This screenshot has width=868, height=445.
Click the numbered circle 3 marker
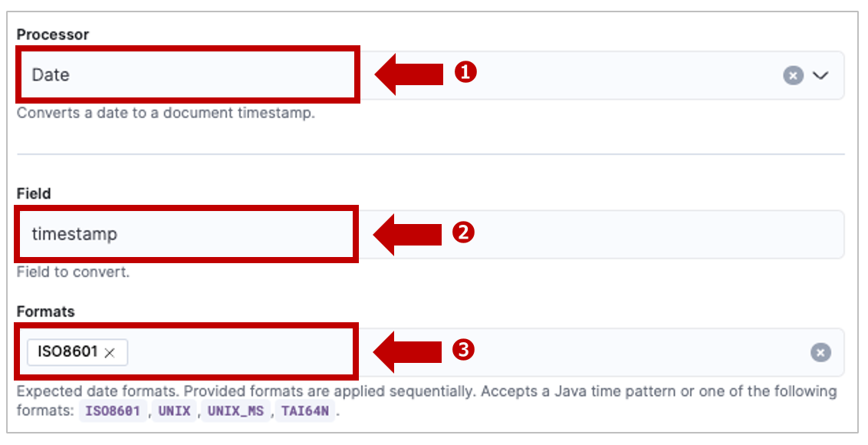[x=464, y=350]
